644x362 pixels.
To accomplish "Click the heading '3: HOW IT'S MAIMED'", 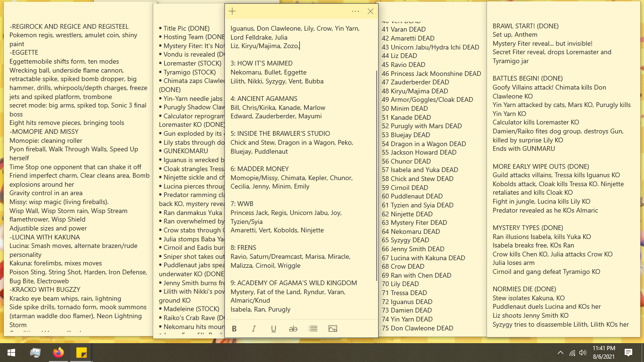I will pos(262,63).
